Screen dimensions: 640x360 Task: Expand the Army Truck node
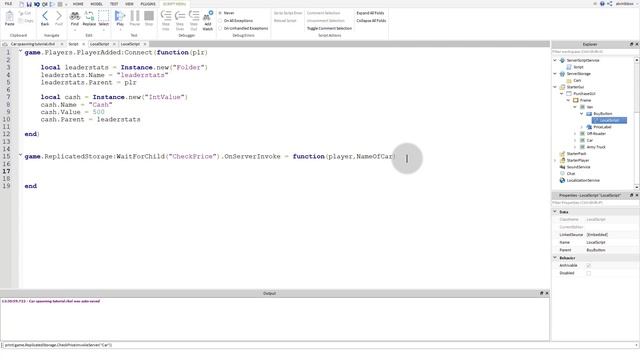pos(575,147)
